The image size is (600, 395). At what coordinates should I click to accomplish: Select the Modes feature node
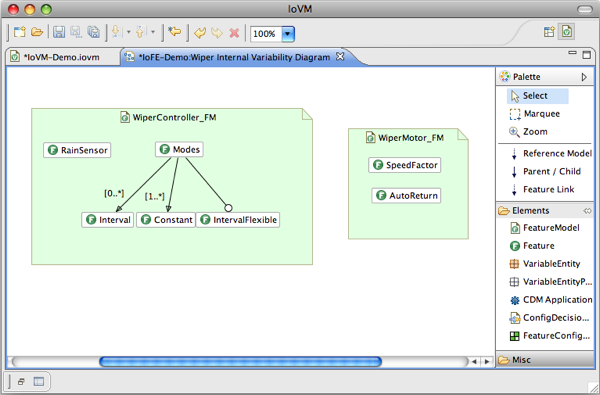tap(179, 149)
